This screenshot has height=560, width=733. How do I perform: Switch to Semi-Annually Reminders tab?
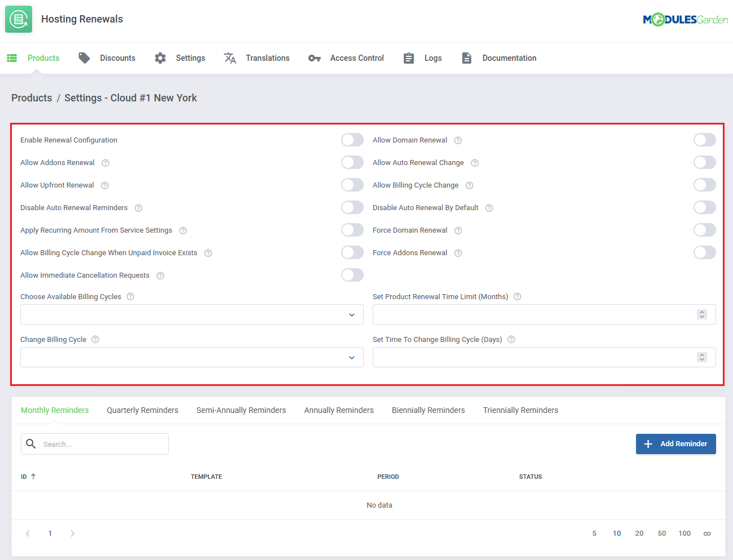(241, 410)
